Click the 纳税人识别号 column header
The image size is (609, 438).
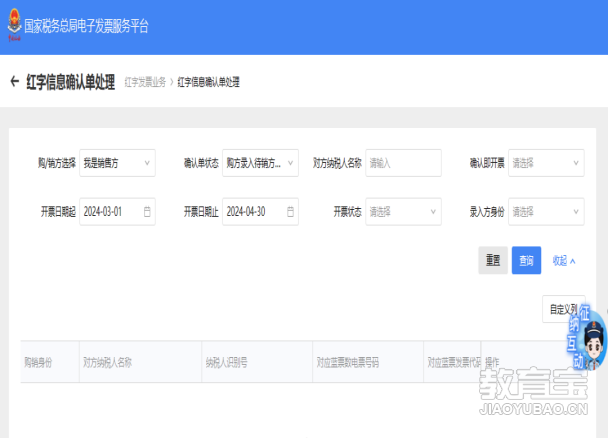pyautogui.click(x=257, y=362)
